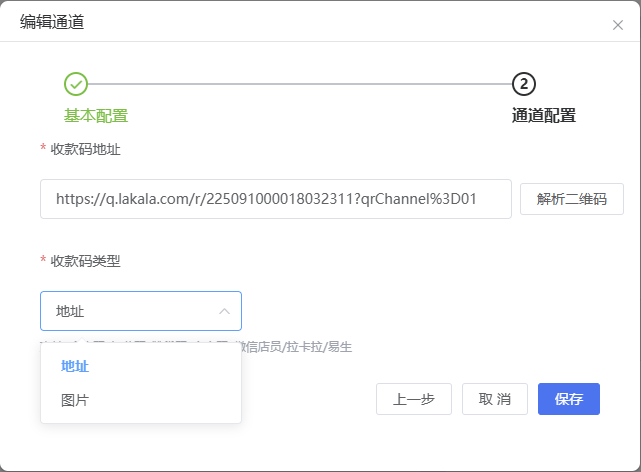The image size is (641, 472).
Task: Go to the 基本配置 step label
Action: point(96,115)
